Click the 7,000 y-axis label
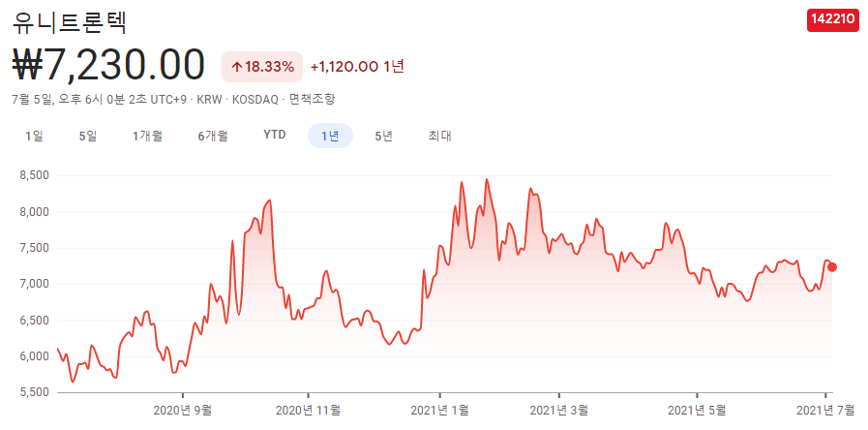Viewport: 868px width, 430px height. point(35,285)
